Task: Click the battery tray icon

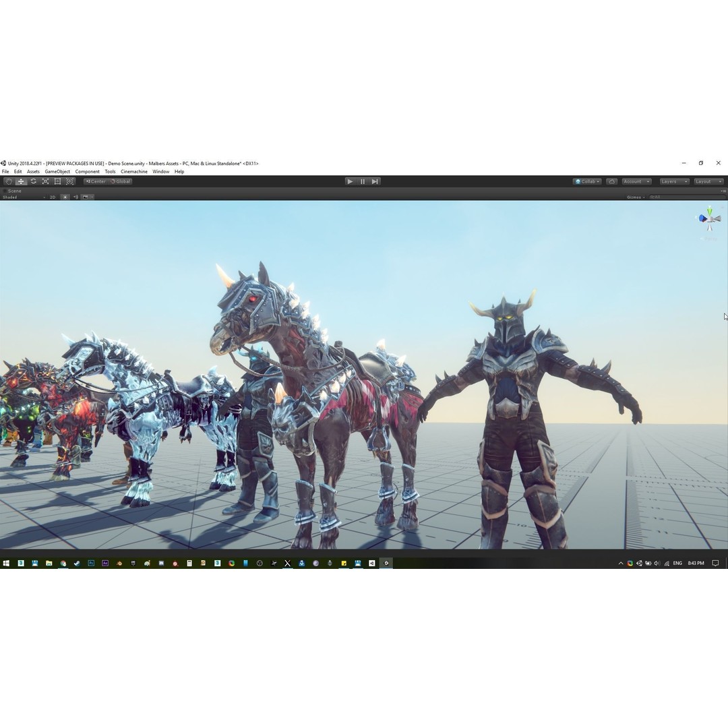Action: tap(648, 563)
